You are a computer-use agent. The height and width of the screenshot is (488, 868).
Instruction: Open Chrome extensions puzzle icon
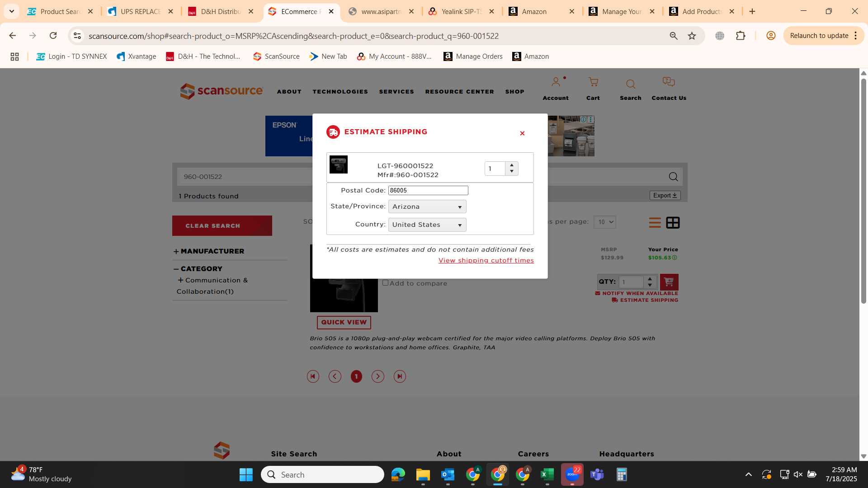click(x=741, y=36)
